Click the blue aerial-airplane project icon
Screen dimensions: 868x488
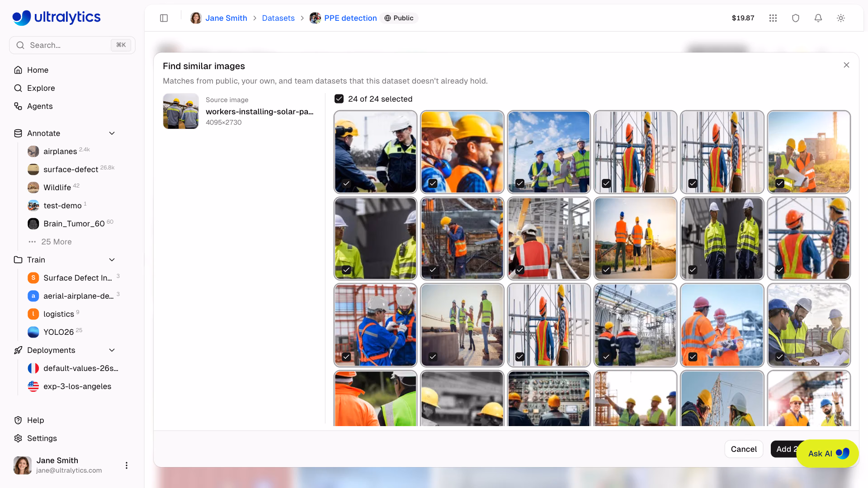click(33, 296)
